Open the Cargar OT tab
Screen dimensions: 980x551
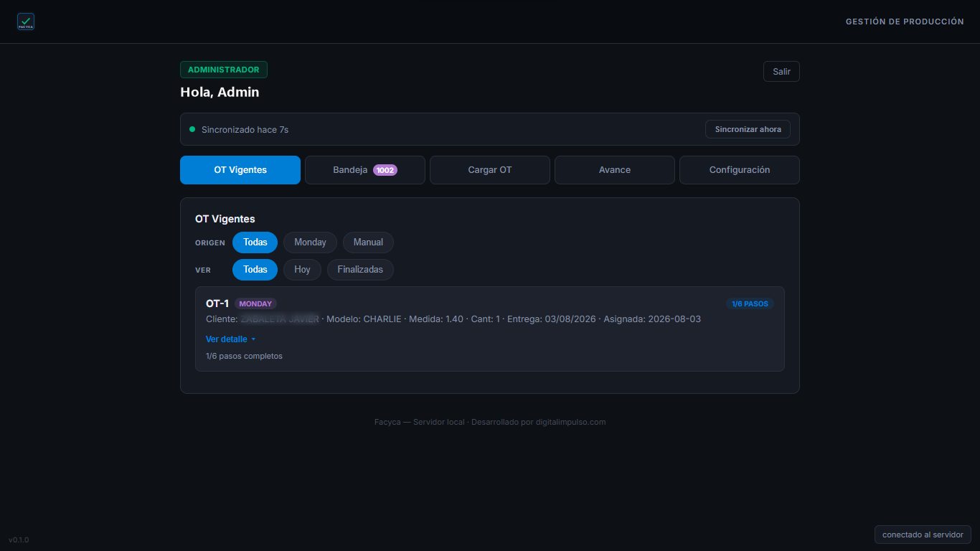tap(490, 170)
